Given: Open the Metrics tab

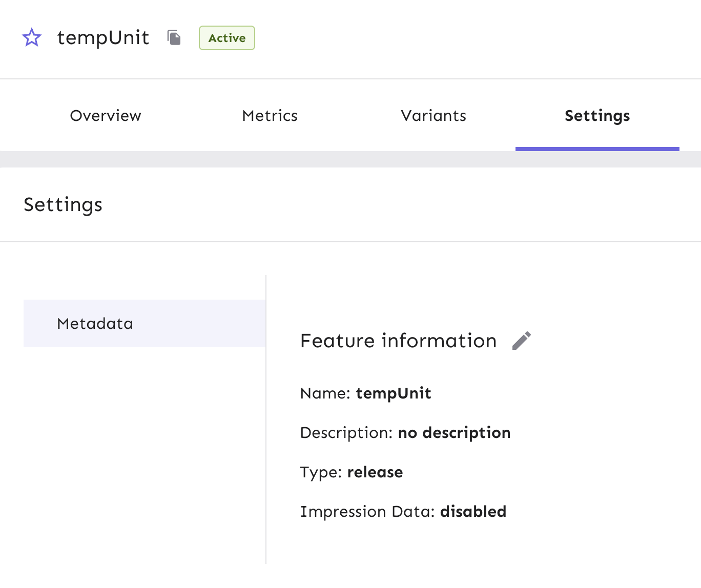Looking at the screenshot, I should pos(269,116).
